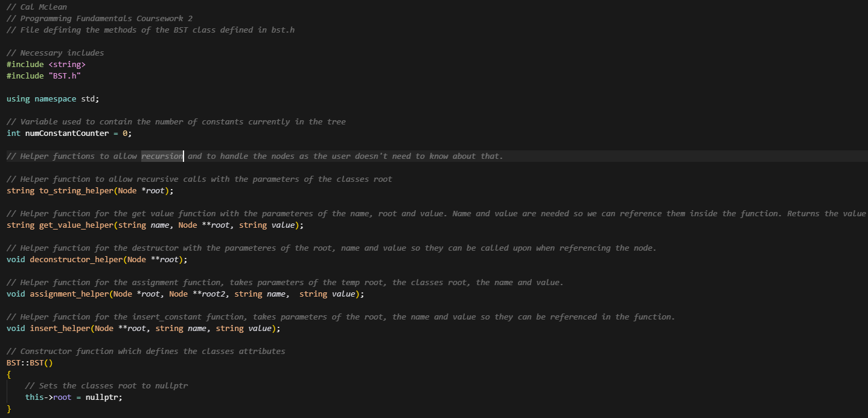Click the opening brace of the constructor
The height and width of the screenshot is (418, 868).
[9, 375]
